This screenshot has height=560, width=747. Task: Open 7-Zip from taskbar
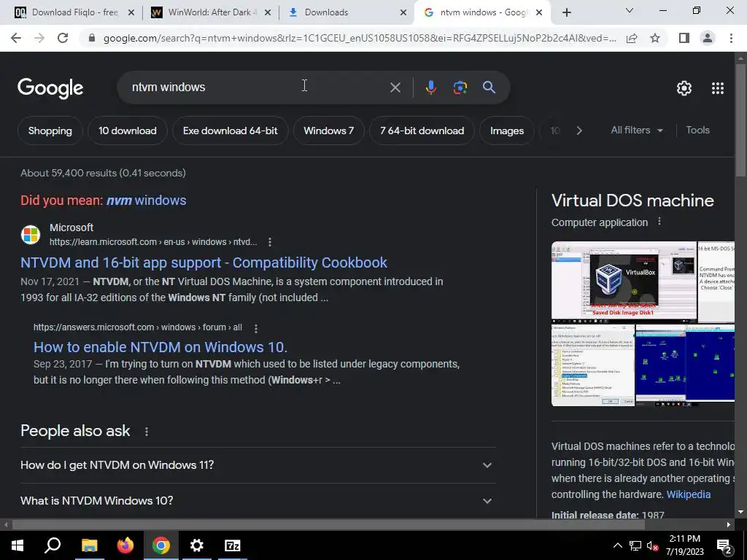tap(233, 545)
